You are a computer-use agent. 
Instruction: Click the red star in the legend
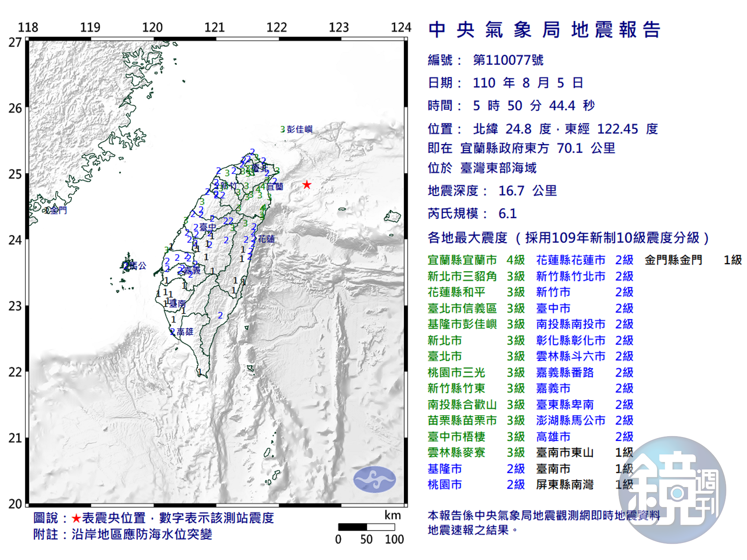(x=76, y=518)
